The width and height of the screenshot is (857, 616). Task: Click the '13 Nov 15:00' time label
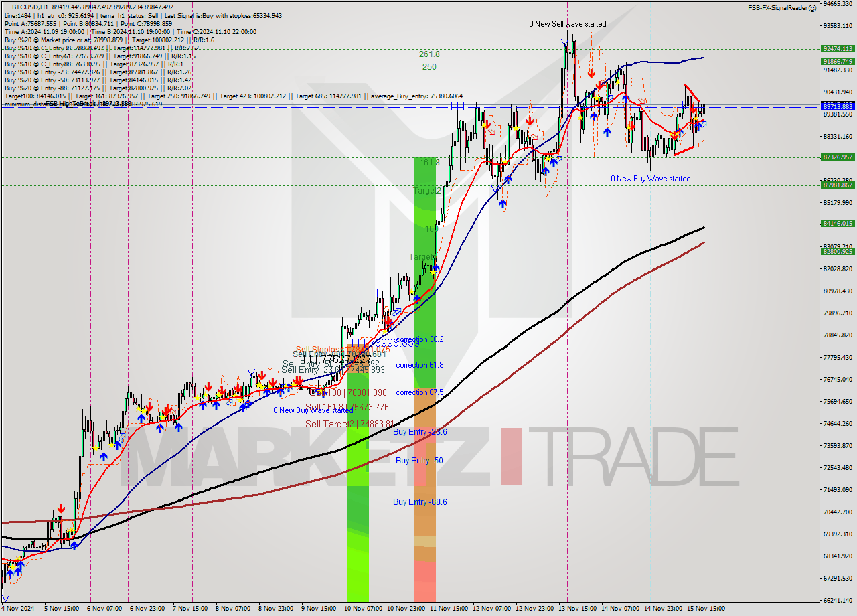click(x=578, y=609)
